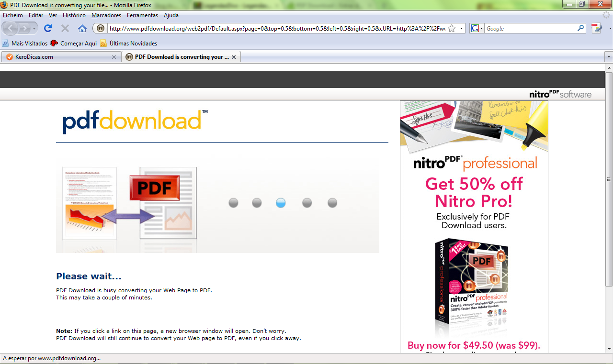
Task: Close the PDF Download tab
Action: [x=234, y=57]
